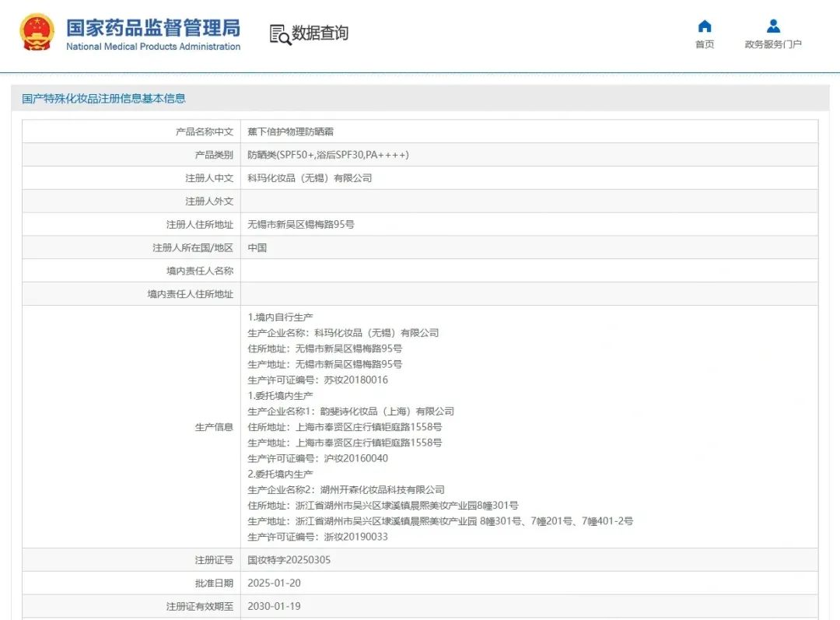Select the 产品类别 label cell
Screen dimensions: 840x620
[131, 155]
